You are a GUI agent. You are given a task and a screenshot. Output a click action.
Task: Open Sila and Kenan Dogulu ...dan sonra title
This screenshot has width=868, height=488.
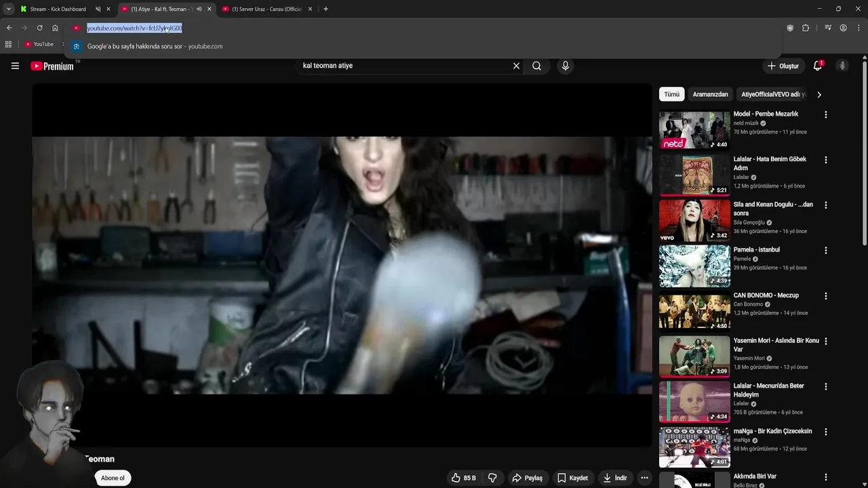[773, 209]
